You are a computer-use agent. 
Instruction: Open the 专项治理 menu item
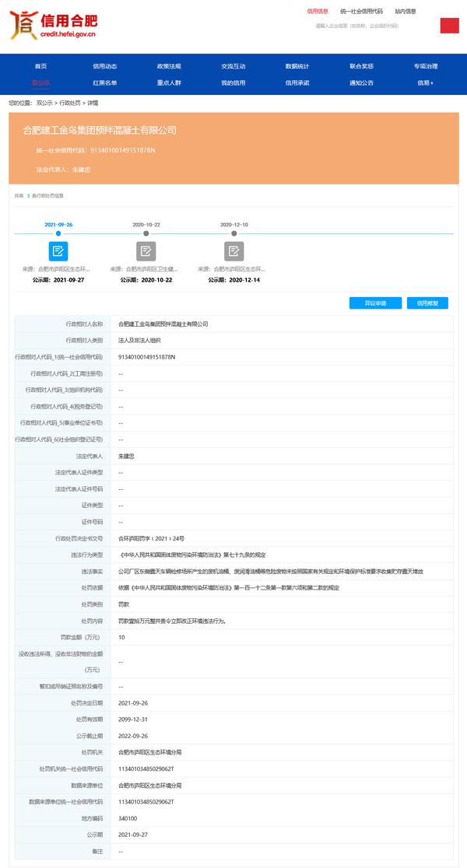(426, 66)
